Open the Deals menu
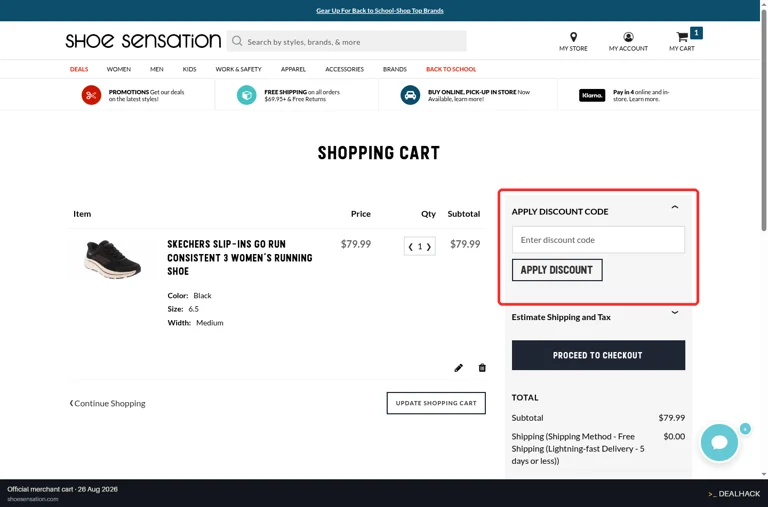 (79, 69)
